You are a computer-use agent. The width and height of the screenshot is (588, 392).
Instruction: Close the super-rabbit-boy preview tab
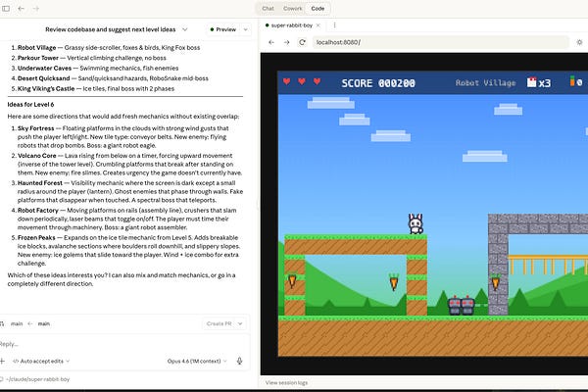pos(318,25)
